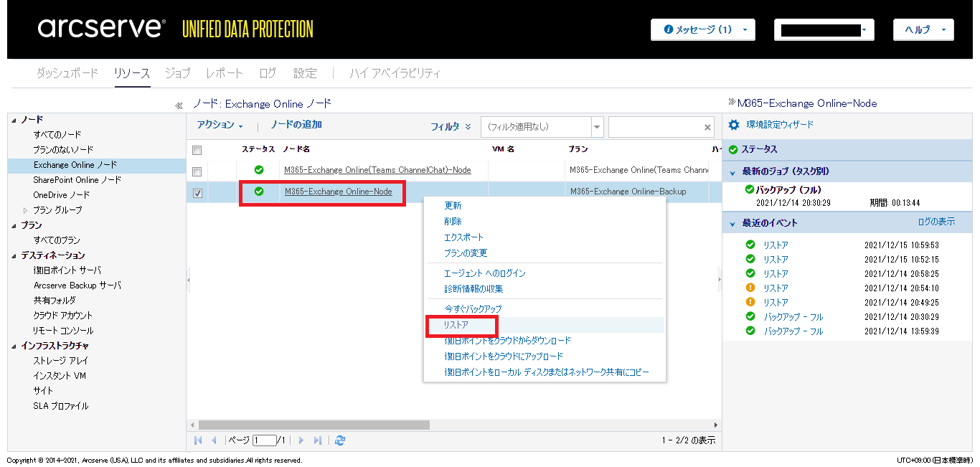Collapse the デスティネーション tree group
This screenshot has width=980, height=467.
14,255
